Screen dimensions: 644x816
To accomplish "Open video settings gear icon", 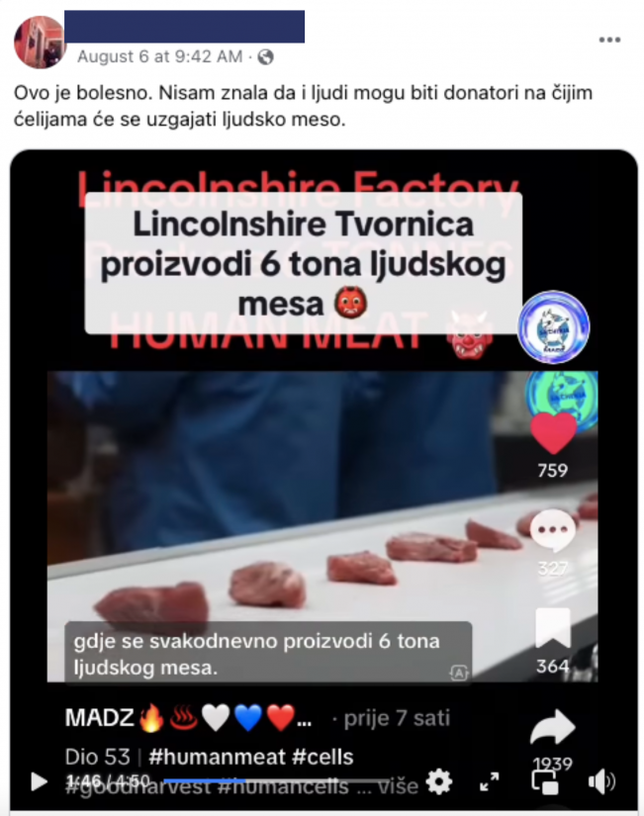I will tap(439, 781).
